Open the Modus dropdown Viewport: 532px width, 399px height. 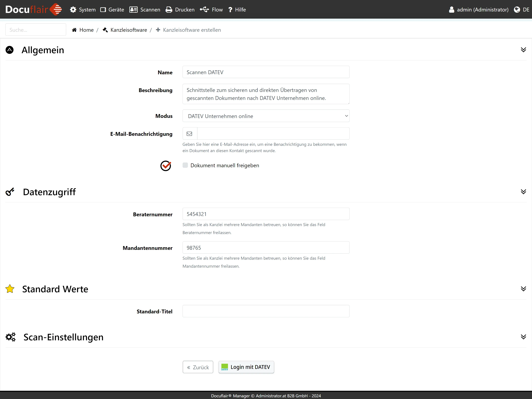266,116
